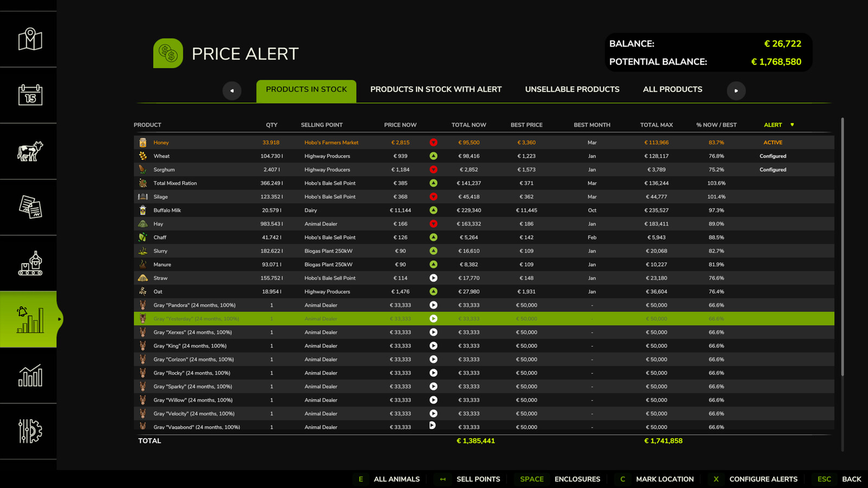Switch to Products In Stock With Alert tab

[436, 89]
